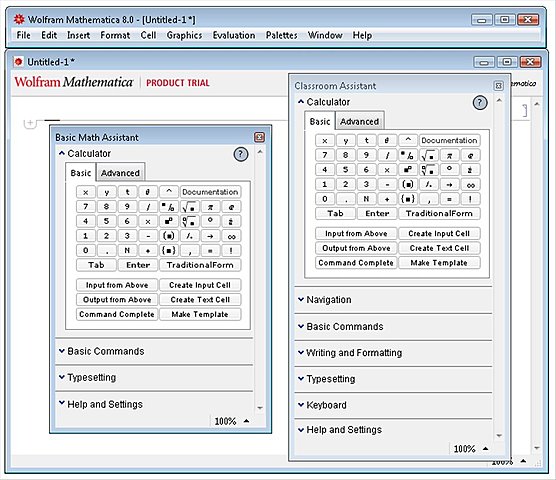Close the Basic Math Assistant palette
Screen dimensions: 556x480
pyautogui.click(x=259, y=137)
